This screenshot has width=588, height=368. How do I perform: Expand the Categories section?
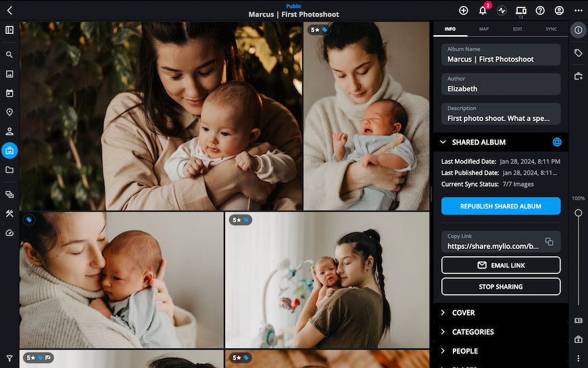coord(501,331)
